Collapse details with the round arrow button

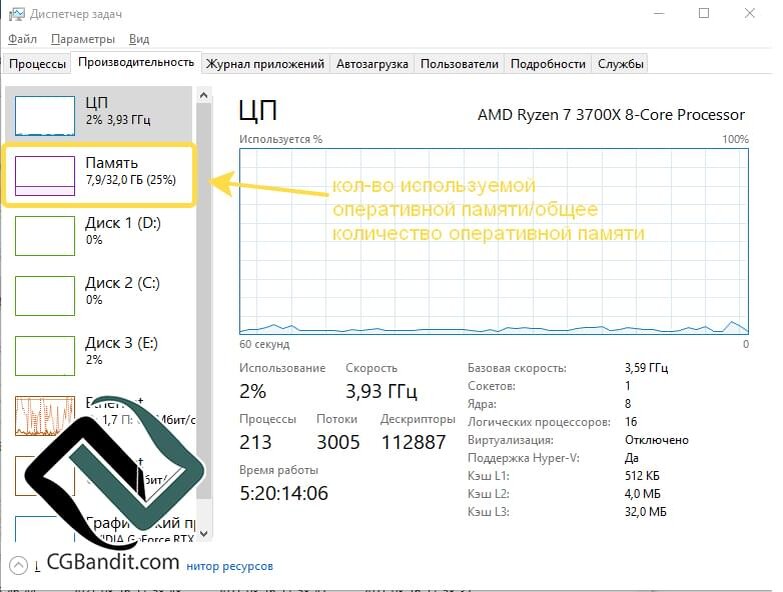click(x=18, y=566)
